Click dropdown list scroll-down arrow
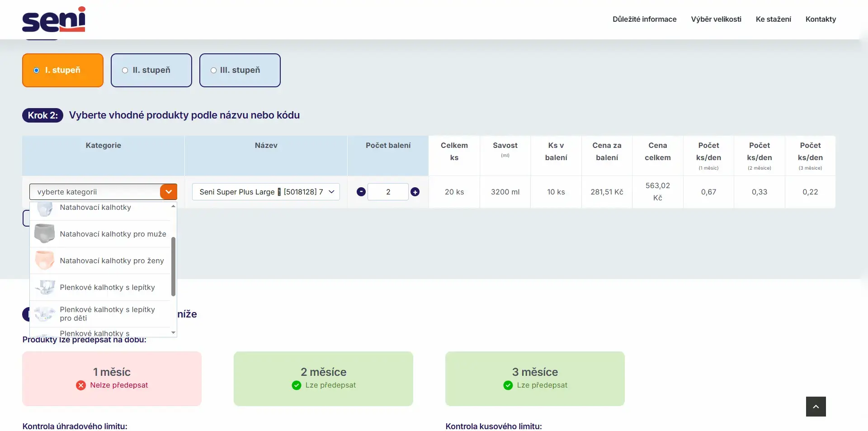The width and height of the screenshot is (868, 431). [173, 333]
